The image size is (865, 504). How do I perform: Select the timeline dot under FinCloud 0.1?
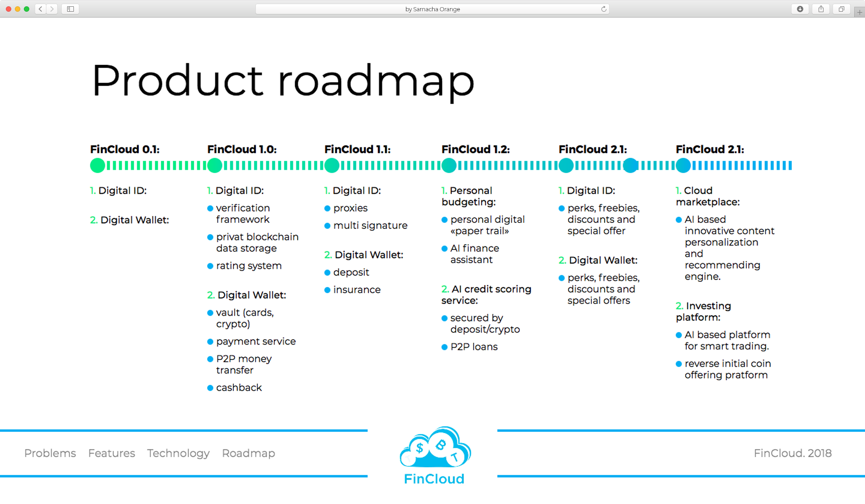[97, 166]
